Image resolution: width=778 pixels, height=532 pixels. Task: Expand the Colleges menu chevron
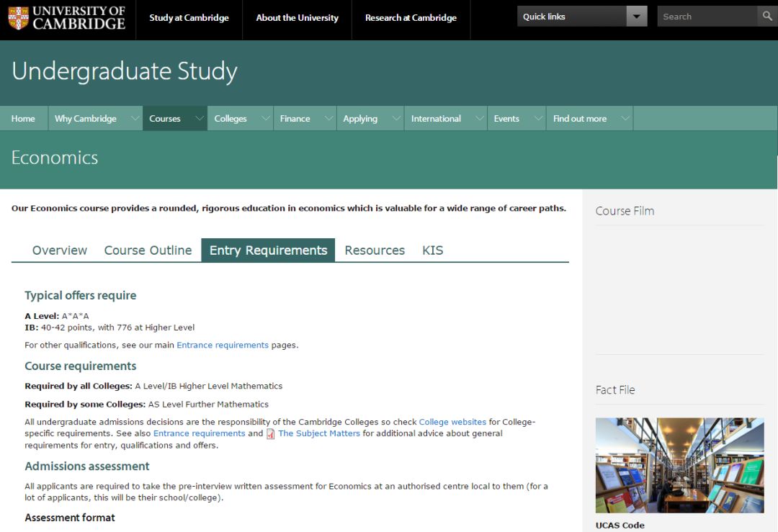tap(265, 119)
